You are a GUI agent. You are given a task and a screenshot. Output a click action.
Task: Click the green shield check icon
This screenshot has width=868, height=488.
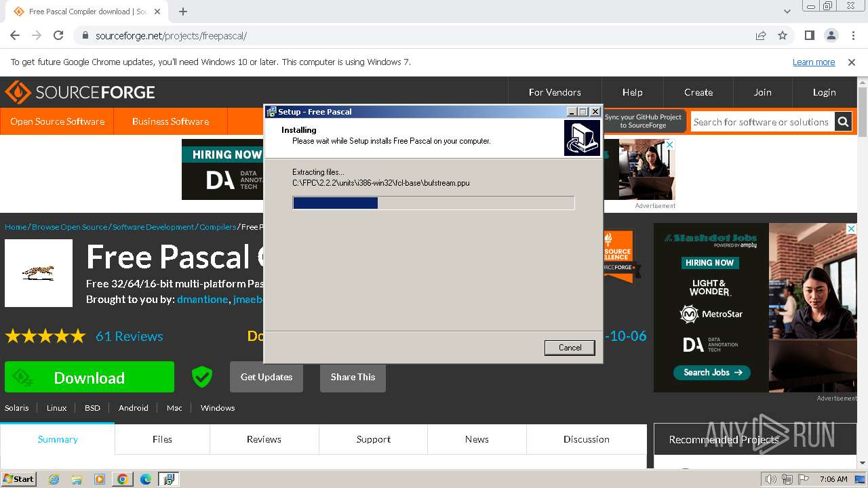pos(202,377)
